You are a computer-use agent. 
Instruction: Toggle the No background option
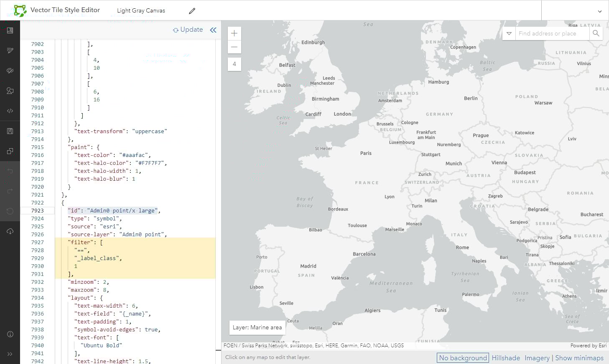coord(463,358)
